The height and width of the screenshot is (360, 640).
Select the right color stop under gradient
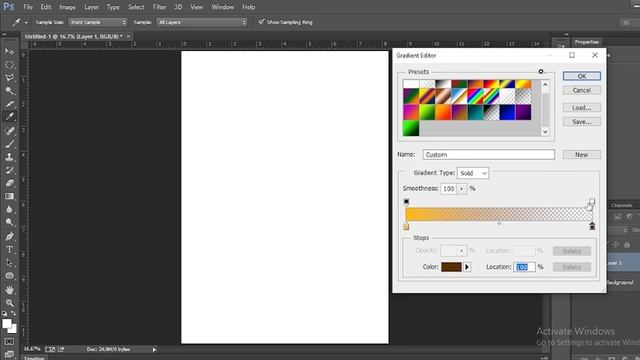click(x=592, y=226)
